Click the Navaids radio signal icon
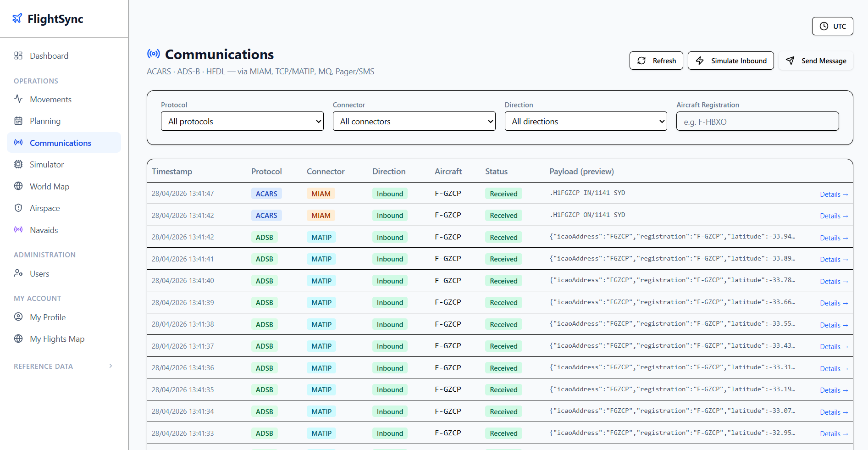Image resolution: width=868 pixels, height=450 pixels. point(18,229)
